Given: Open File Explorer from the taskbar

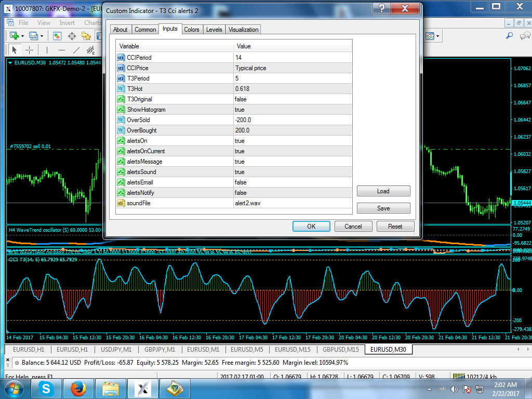Looking at the screenshot, I should (x=110, y=389).
